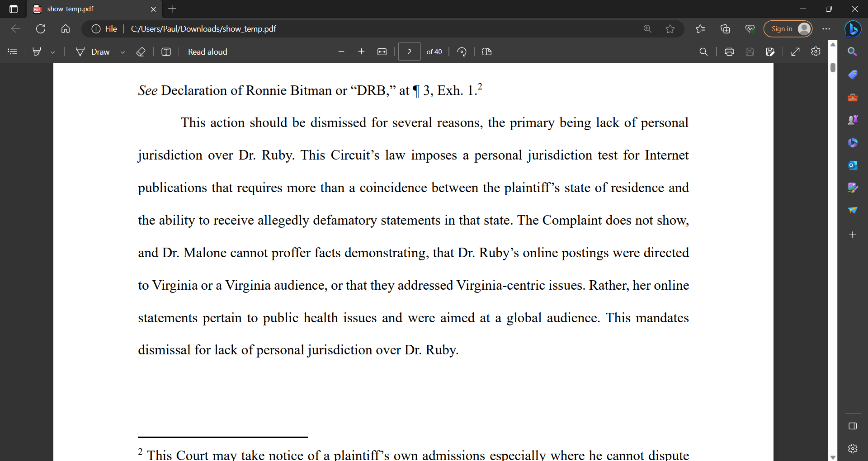Toggle the sidebar visibility icon

(853, 426)
